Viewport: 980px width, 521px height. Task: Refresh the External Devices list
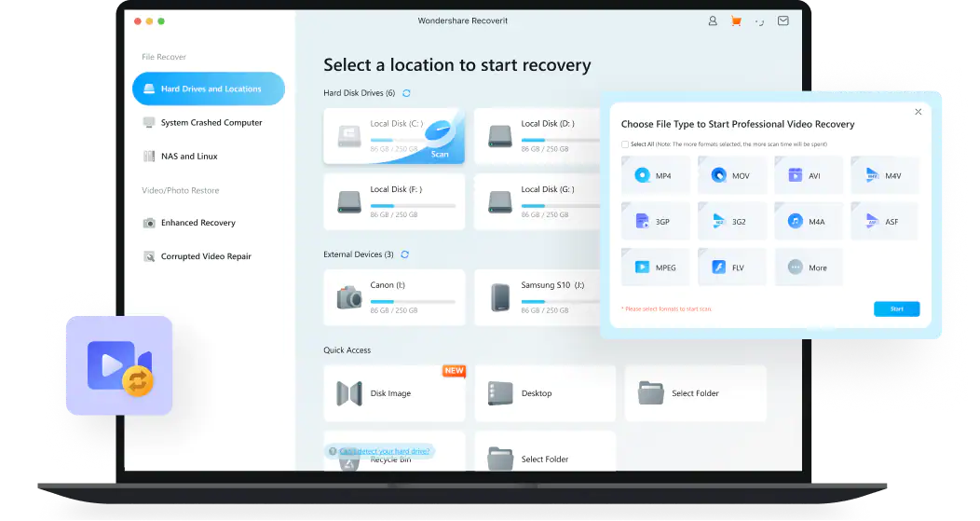(x=405, y=254)
